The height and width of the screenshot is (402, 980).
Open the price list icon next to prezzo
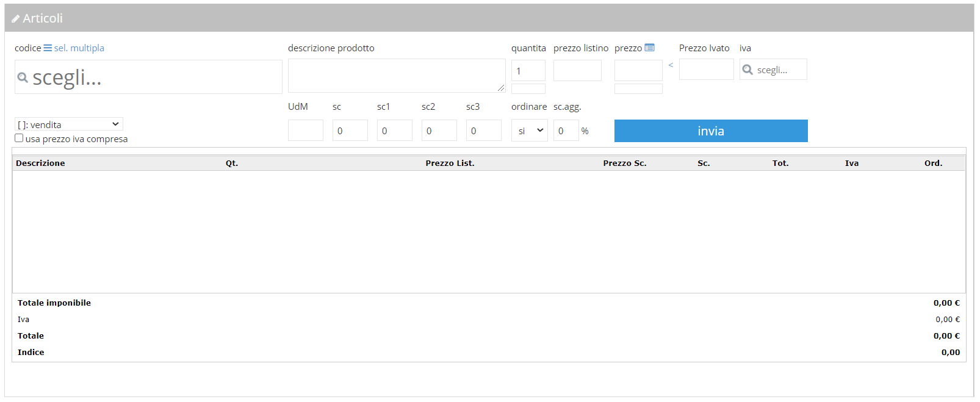pyautogui.click(x=650, y=48)
